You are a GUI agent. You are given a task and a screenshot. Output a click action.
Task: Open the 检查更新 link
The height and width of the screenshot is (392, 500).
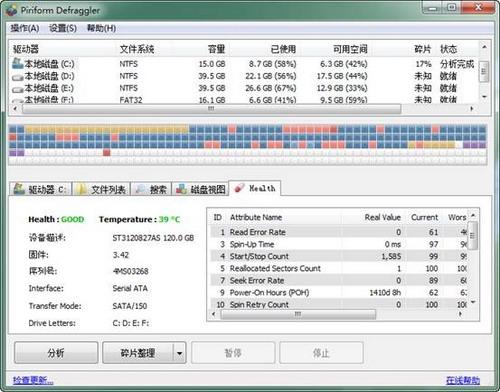tap(33, 380)
